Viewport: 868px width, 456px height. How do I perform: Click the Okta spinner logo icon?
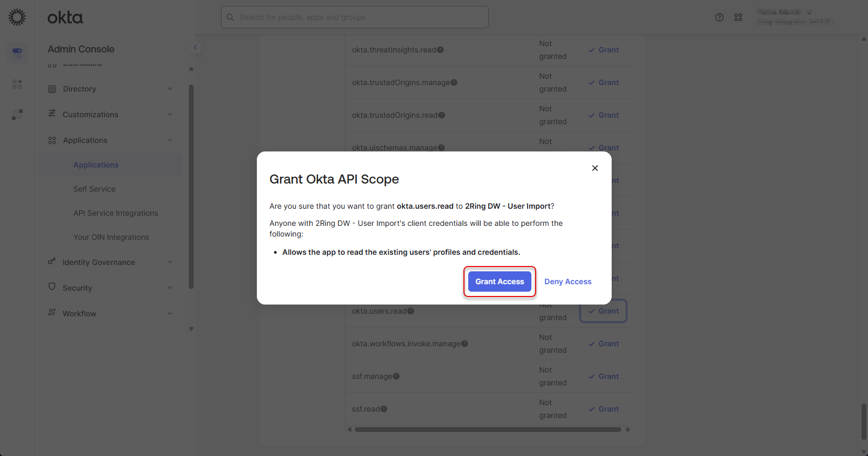[x=17, y=17]
